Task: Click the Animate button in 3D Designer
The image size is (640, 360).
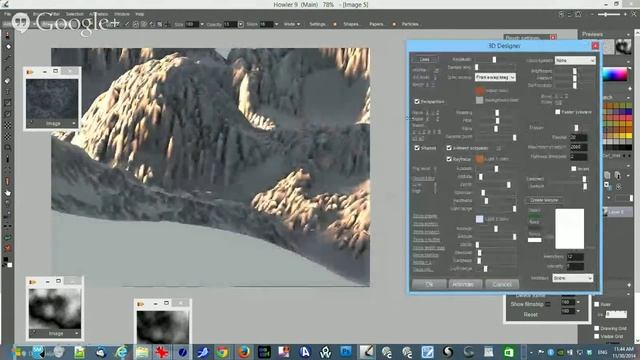Action: 464,284
